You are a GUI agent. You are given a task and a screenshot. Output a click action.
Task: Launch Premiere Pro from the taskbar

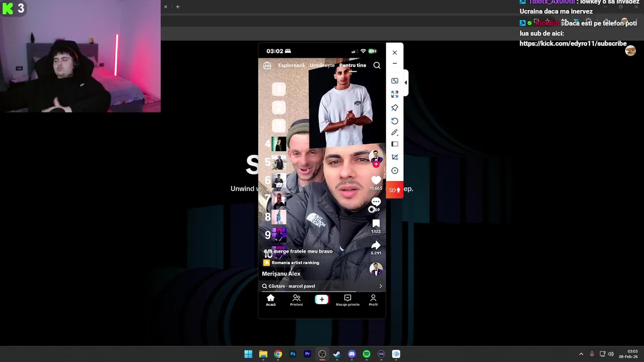pyautogui.click(x=307, y=354)
